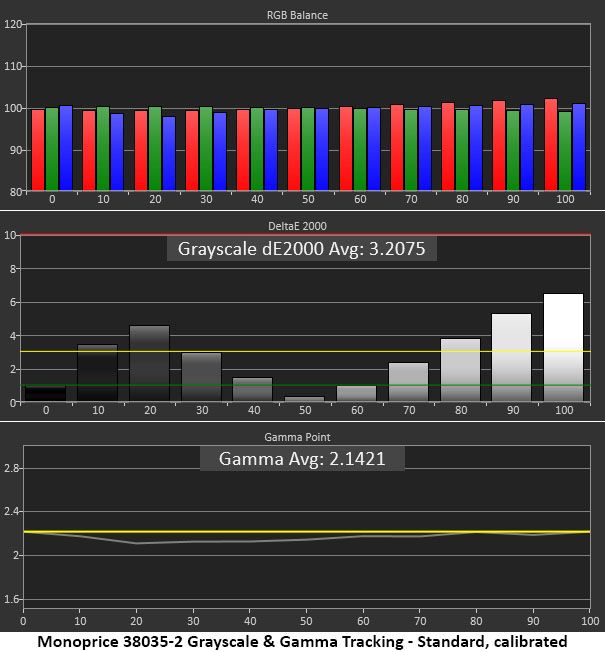Click the 50 label under DeltaE chart
Screen dimensions: 605x652
[x=305, y=410]
